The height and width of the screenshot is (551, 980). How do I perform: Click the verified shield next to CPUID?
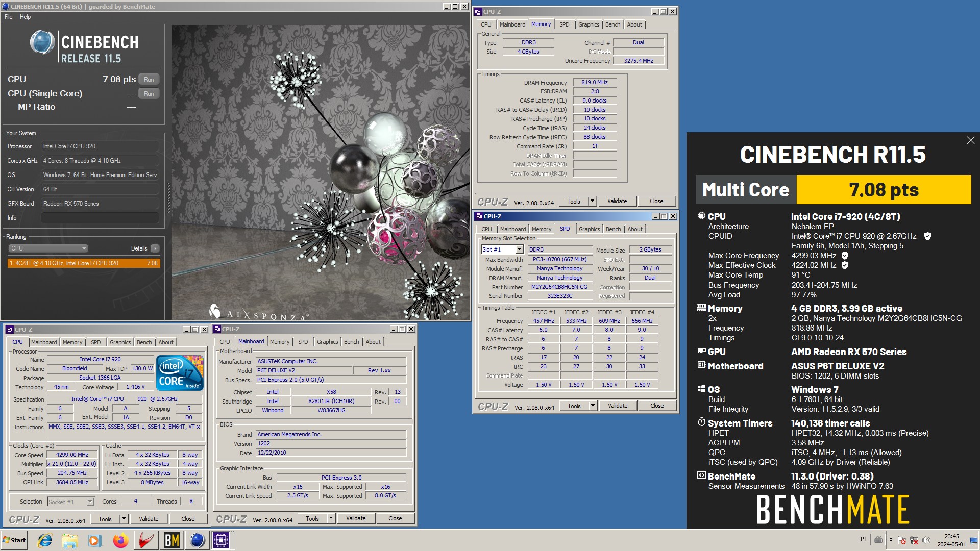pos(927,236)
